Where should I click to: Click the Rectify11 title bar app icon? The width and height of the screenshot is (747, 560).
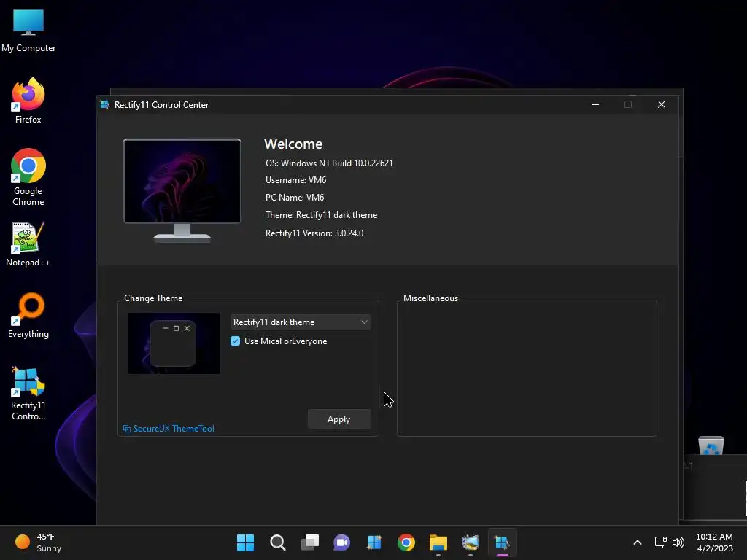[x=105, y=105]
